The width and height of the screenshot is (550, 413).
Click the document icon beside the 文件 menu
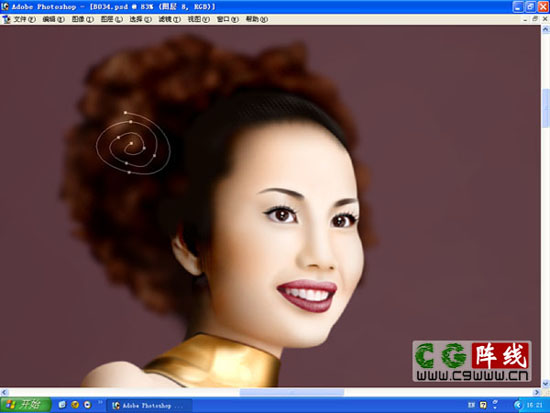[x=6, y=20]
